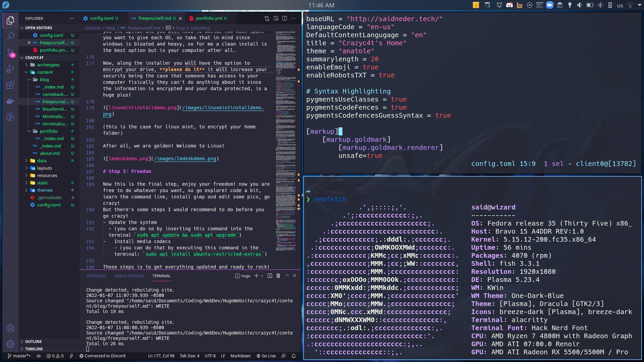Open the Source Control view showing 24 changes

(10, 53)
